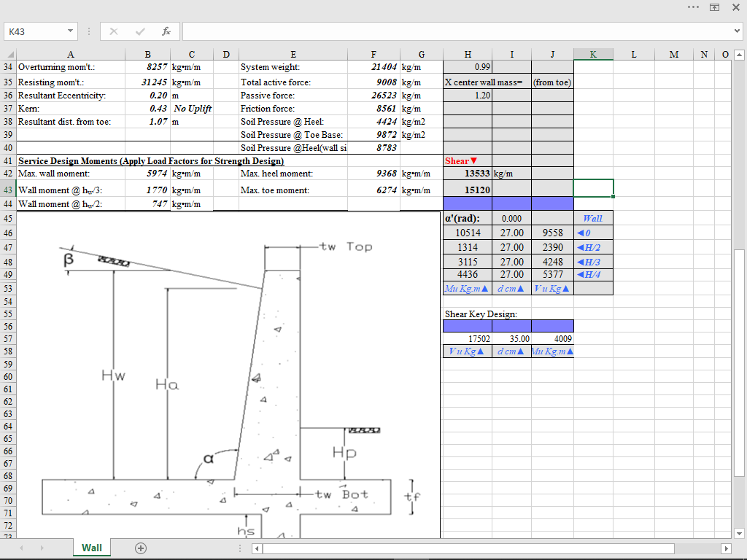Image resolution: width=747 pixels, height=560 pixels.
Task: Click the three-dots more options icon
Action: tap(693, 7)
